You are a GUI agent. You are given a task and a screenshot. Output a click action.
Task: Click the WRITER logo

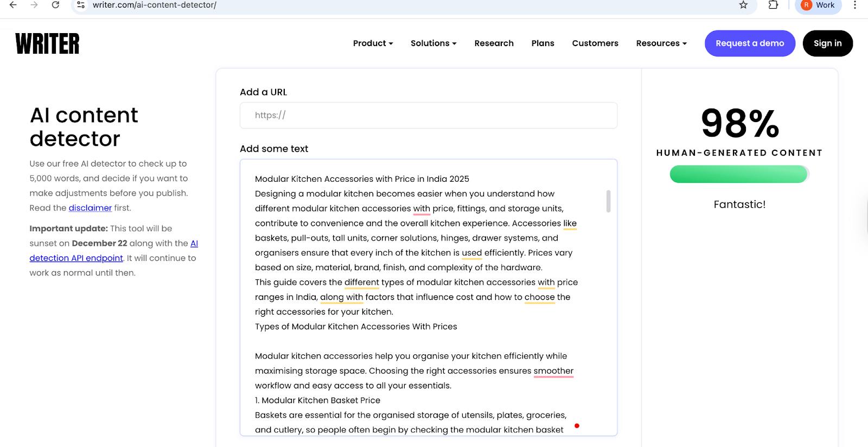coord(47,43)
